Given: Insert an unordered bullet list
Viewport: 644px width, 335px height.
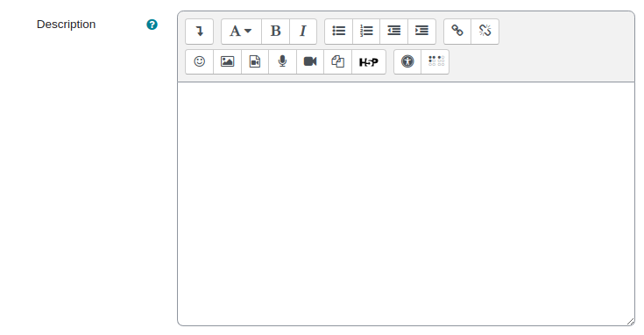Looking at the screenshot, I should point(339,32).
